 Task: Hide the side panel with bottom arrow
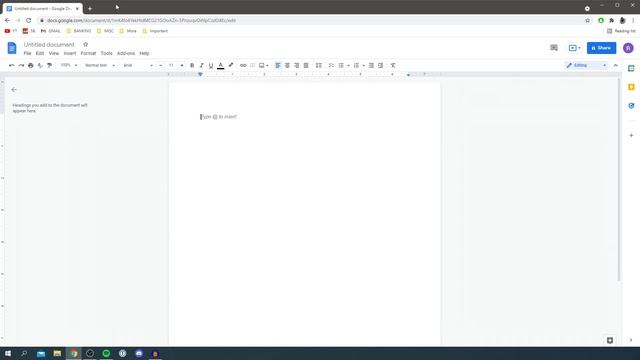click(631, 340)
